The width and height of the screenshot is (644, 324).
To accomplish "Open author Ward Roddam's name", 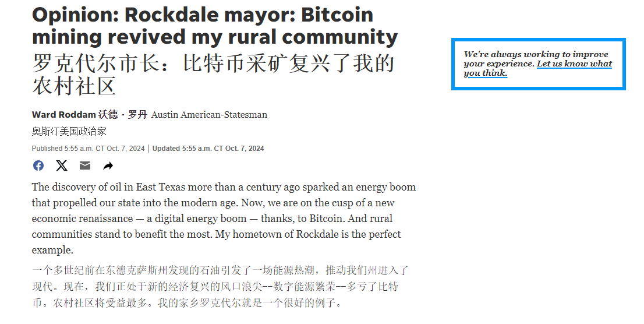I will (63, 115).
